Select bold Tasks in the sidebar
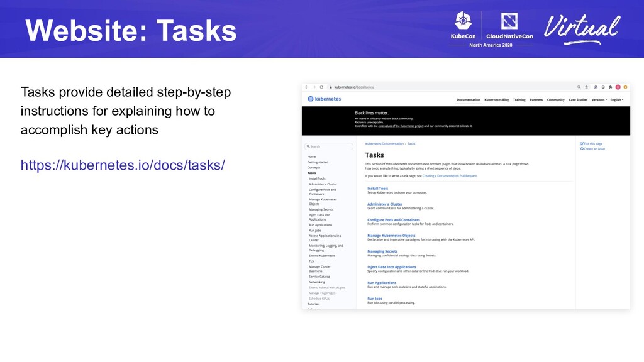644x362 pixels. click(x=312, y=173)
